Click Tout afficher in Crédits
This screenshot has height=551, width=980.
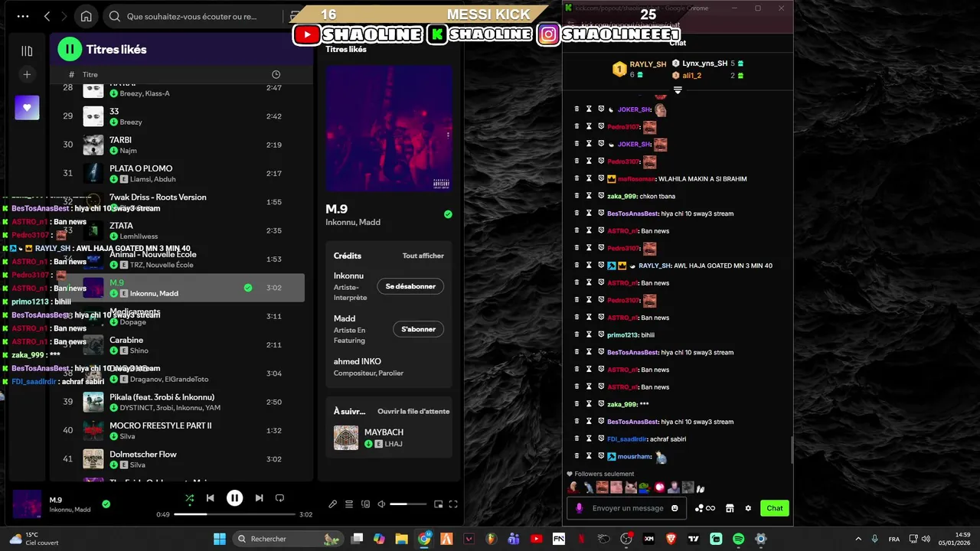tap(423, 256)
